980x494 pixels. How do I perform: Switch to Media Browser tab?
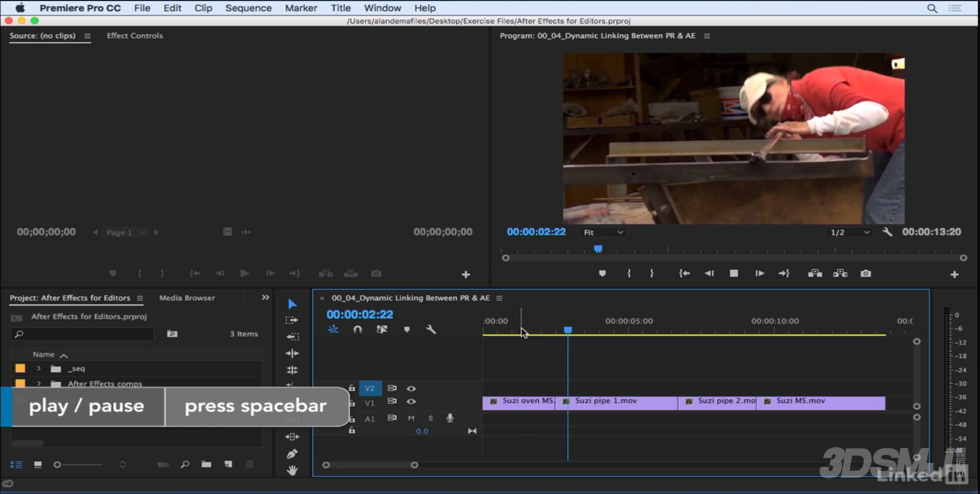tap(187, 298)
